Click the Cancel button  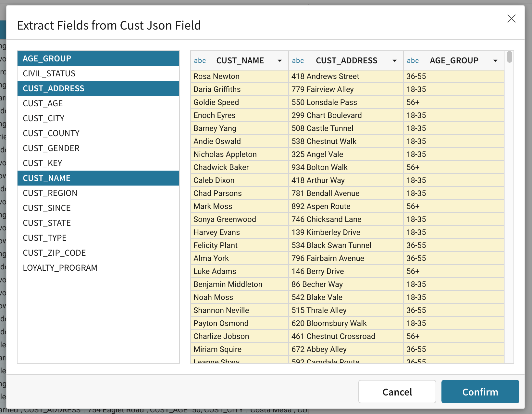[397, 392]
